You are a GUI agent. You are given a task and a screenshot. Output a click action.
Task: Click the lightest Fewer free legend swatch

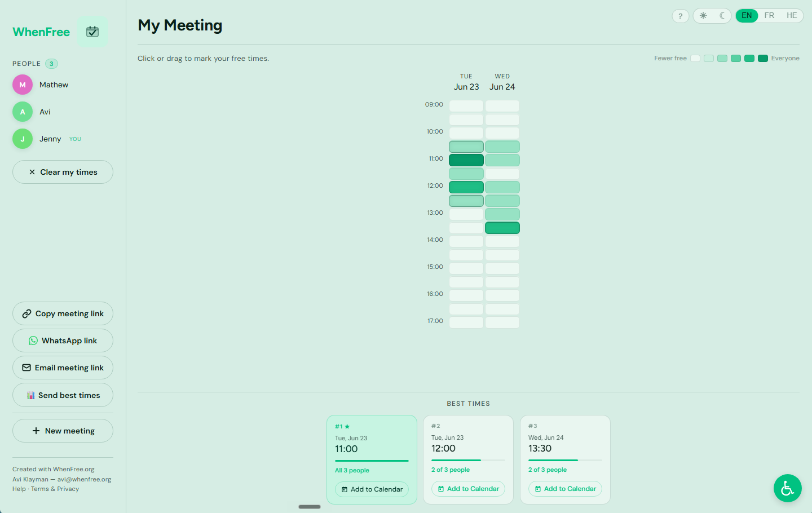695,58
